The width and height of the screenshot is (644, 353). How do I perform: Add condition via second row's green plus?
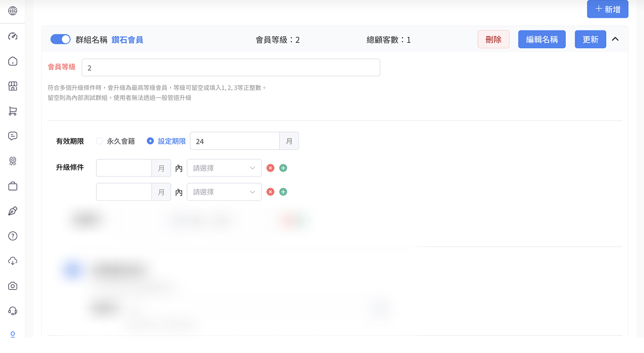click(x=283, y=192)
